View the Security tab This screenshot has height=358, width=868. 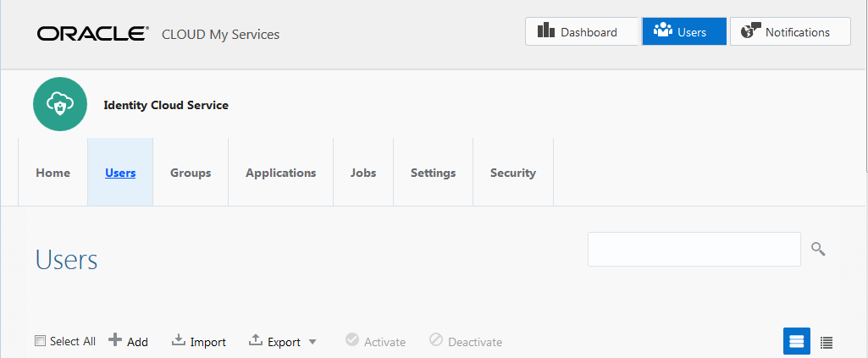click(x=513, y=173)
